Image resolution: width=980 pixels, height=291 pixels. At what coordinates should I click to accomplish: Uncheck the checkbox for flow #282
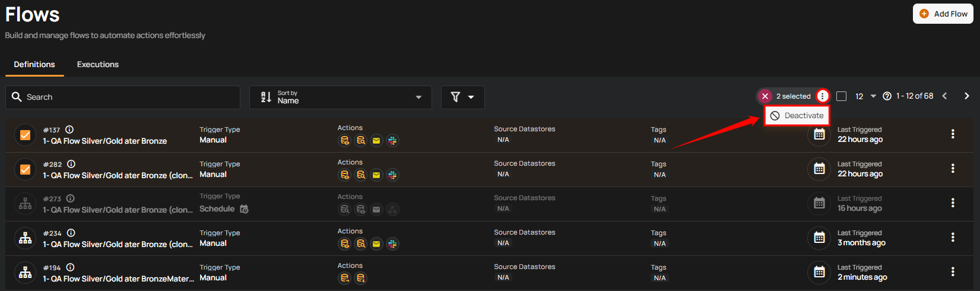tap(26, 170)
